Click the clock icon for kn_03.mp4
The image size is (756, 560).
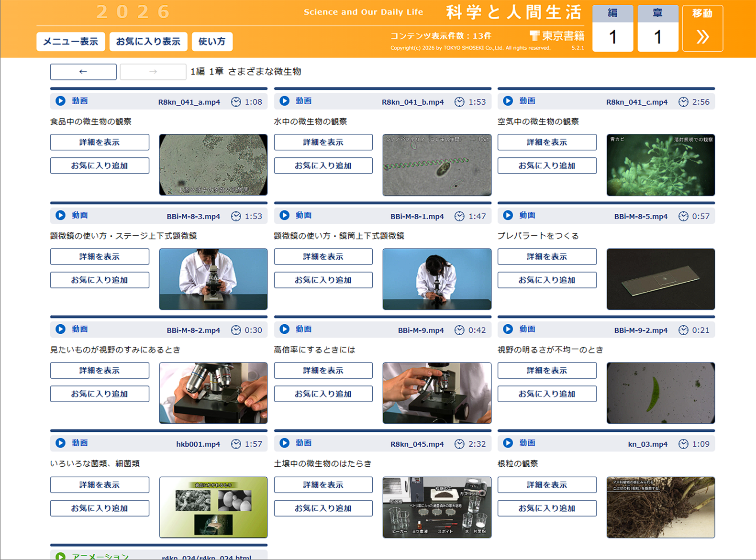click(x=683, y=444)
